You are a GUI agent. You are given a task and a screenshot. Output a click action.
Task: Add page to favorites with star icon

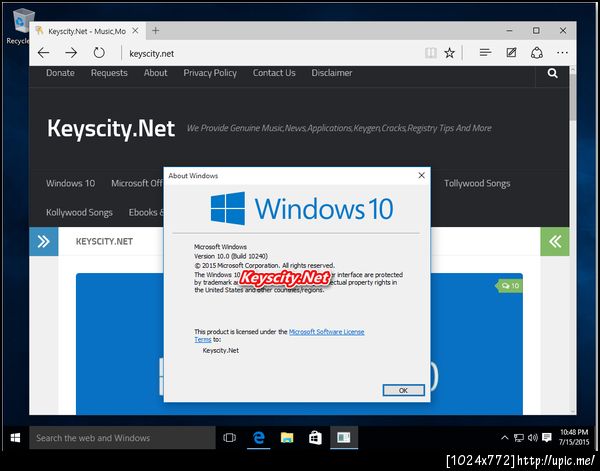[450, 53]
